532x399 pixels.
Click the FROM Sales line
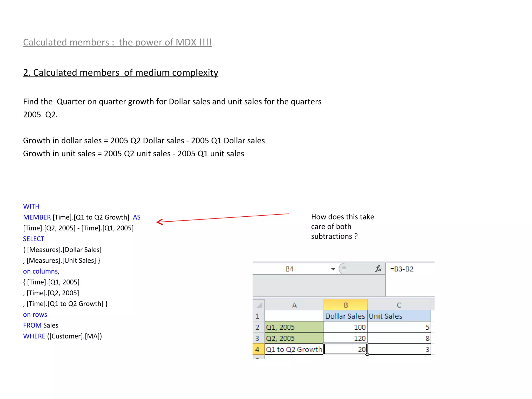41,325
